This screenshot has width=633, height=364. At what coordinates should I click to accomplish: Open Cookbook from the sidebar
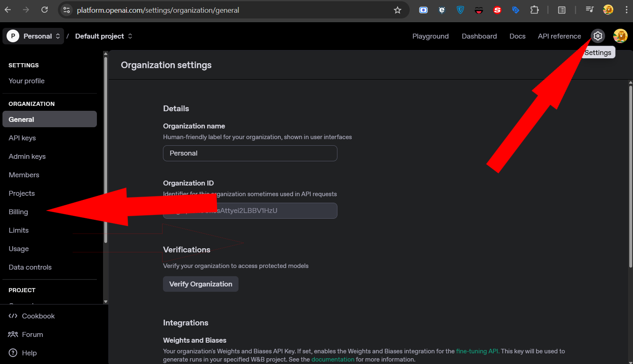tap(32, 316)
